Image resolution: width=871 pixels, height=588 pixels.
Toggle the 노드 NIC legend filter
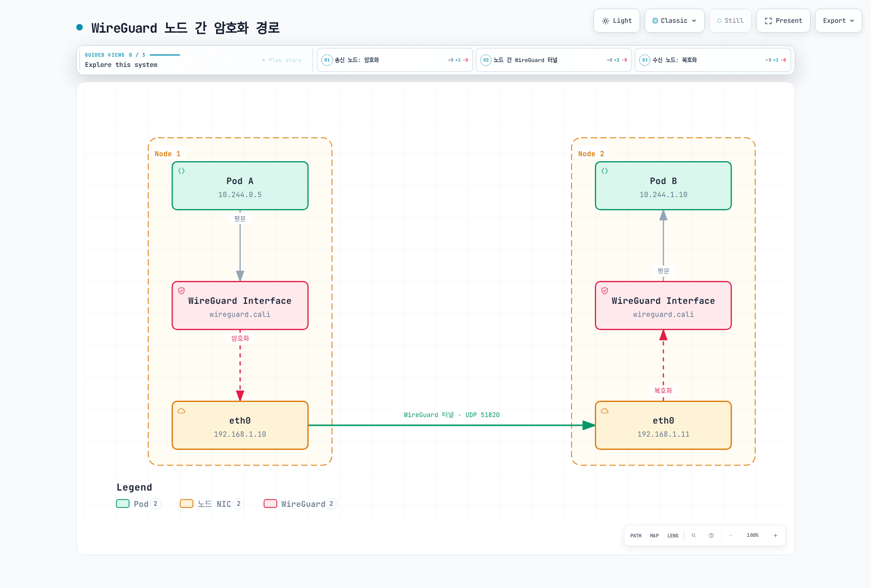click(x=212, y=504)
